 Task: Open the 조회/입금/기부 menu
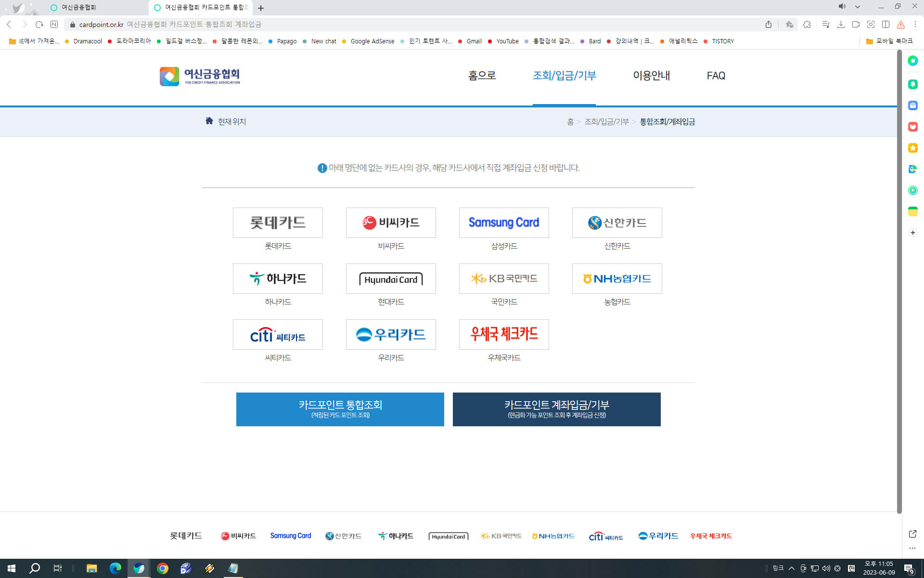(x=565, y=76)
